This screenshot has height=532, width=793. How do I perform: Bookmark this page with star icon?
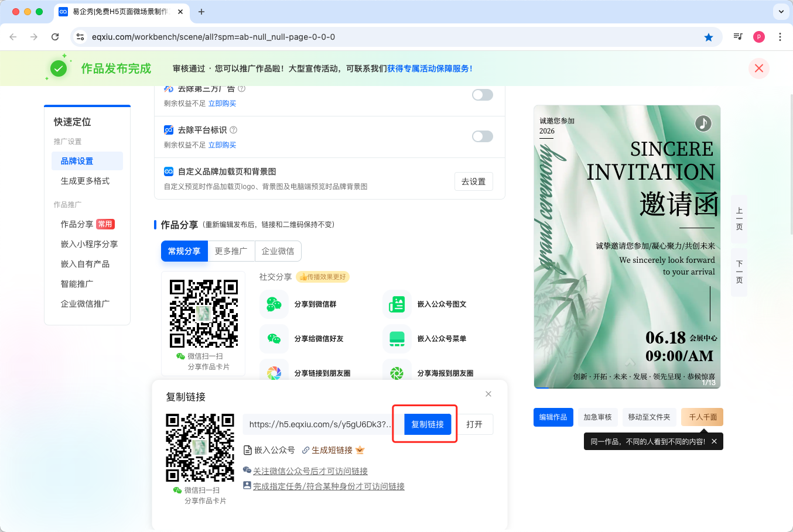coord(709,37)
